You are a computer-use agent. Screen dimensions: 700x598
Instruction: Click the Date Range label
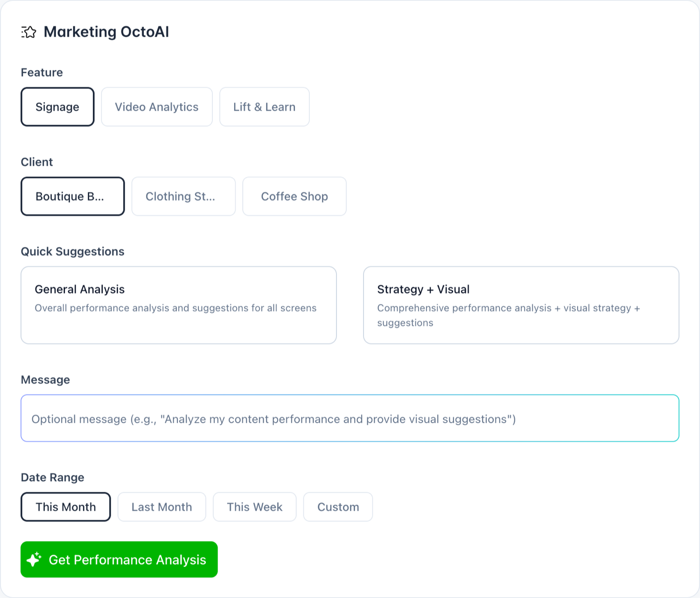pos(53,478)
